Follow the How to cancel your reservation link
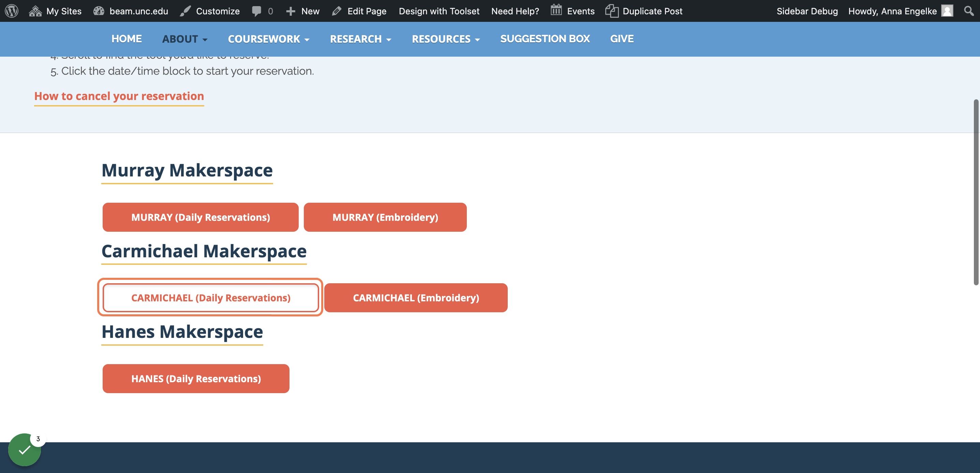 tap(119, 96)
